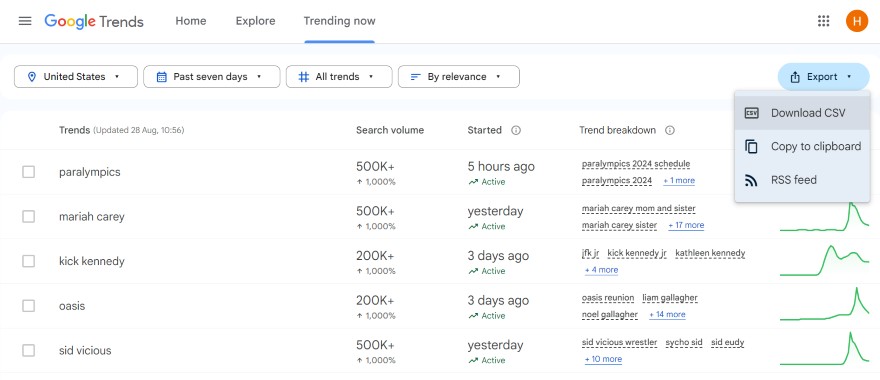Screen dimensions: 880x380
Task: Click the info icon beside Trend breakdown
Action: pos(670,130)
